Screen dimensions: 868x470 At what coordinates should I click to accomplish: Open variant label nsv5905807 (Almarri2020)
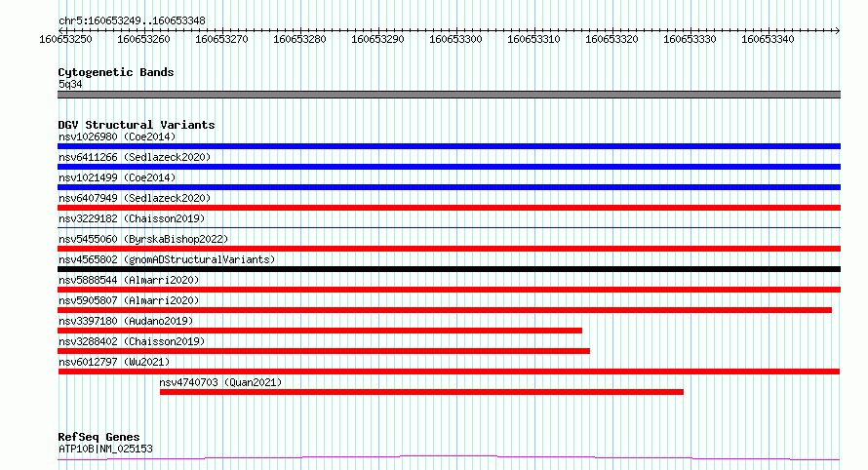click(x=129, y=300)
